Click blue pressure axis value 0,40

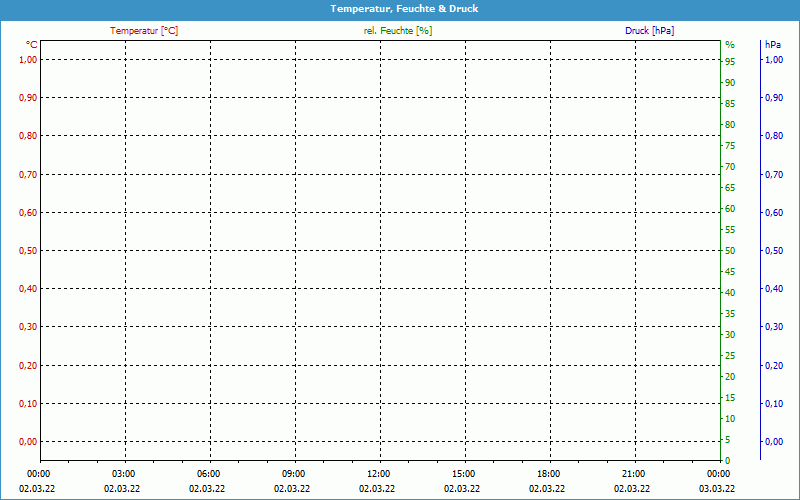pyautogui.click(x=774, y=289)
